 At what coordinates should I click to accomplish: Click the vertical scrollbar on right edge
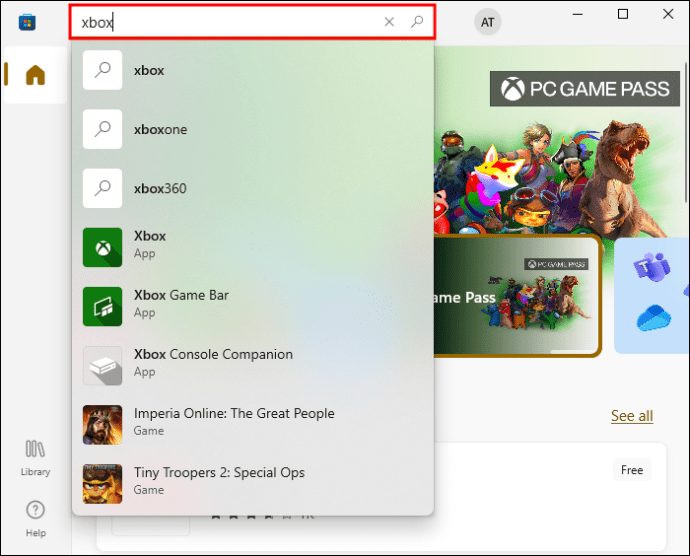(686, 132)
